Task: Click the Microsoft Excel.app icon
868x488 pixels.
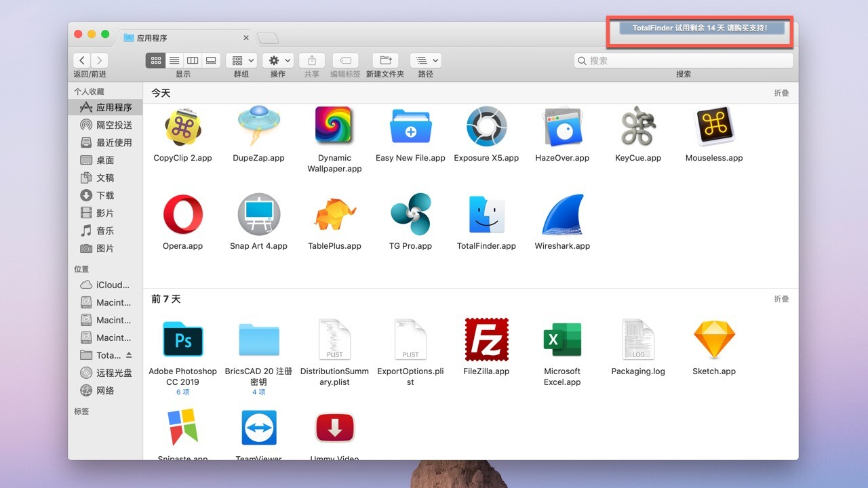Action: 562,340
